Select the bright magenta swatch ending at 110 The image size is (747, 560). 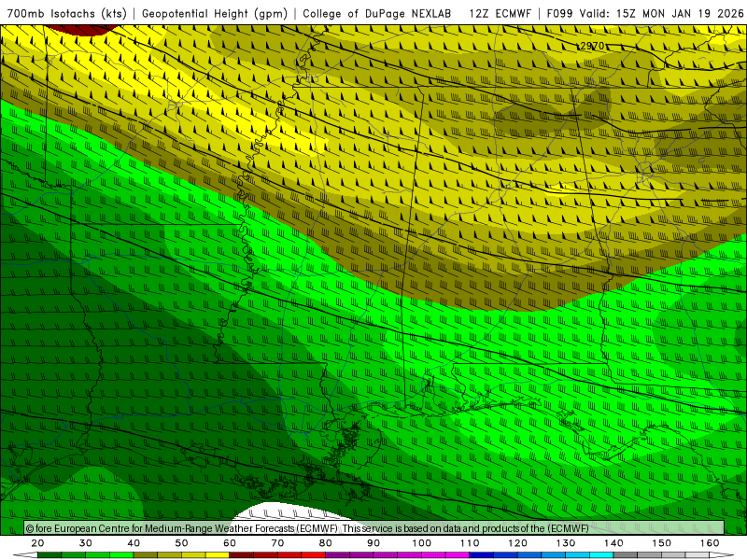point(458,554)
